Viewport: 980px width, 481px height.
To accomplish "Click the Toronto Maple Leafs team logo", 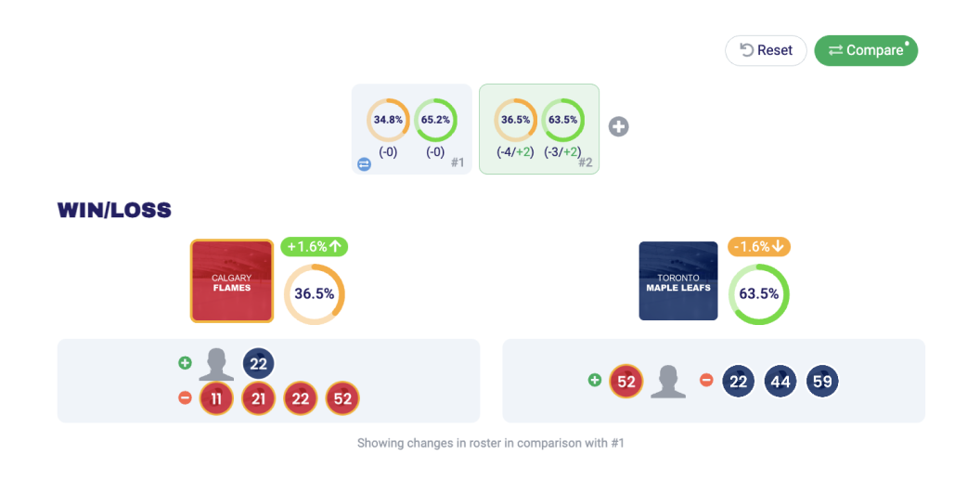I will 678,281.
